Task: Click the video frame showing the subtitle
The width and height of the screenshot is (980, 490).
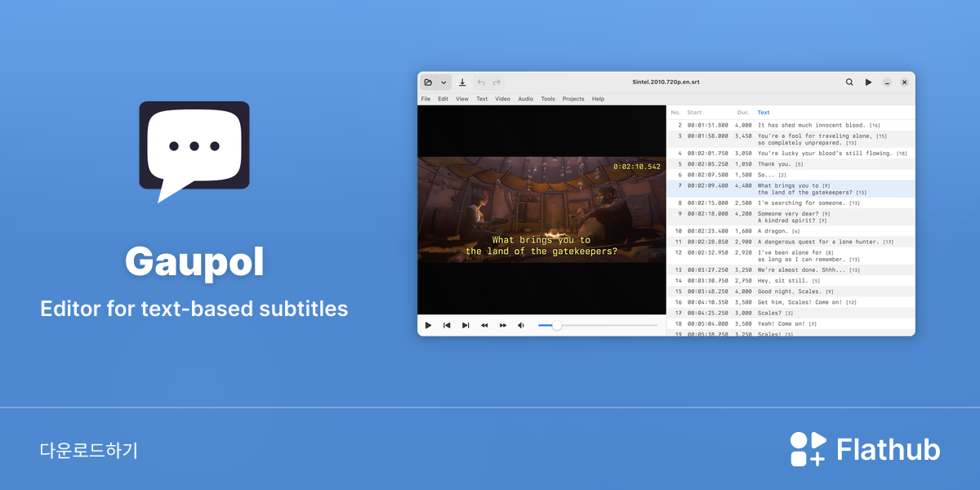Action: (x=541, y=210)
